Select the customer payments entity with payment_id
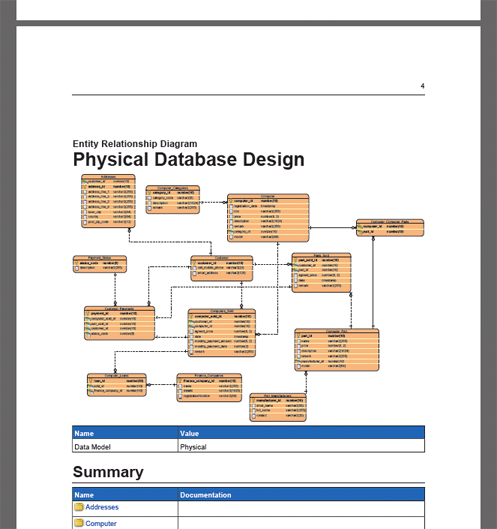The image size is (497, 529). click(x=119, y=323)
